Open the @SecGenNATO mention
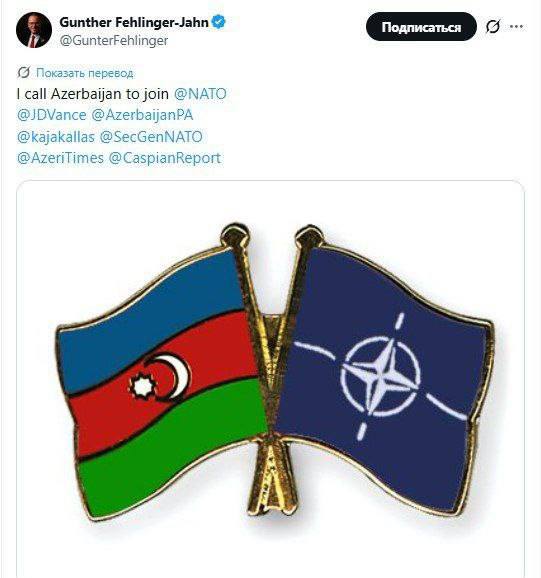The image size is (541, 578). coord(151,137)
